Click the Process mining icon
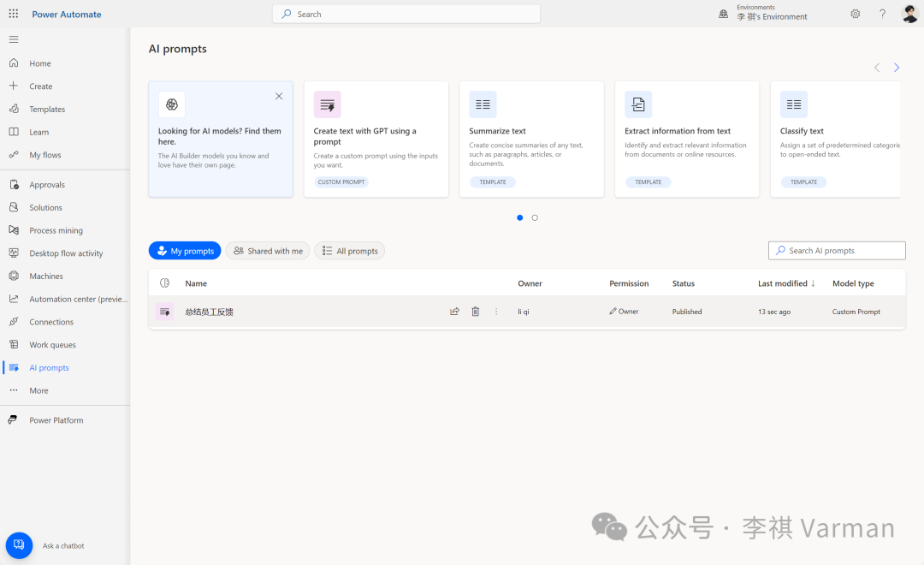The height and width of the screenshot is (565, 924). click(x=14, y=230)
